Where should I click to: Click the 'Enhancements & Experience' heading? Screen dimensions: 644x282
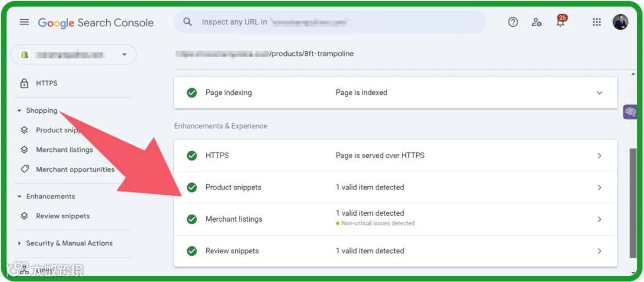tap(221, 126)
